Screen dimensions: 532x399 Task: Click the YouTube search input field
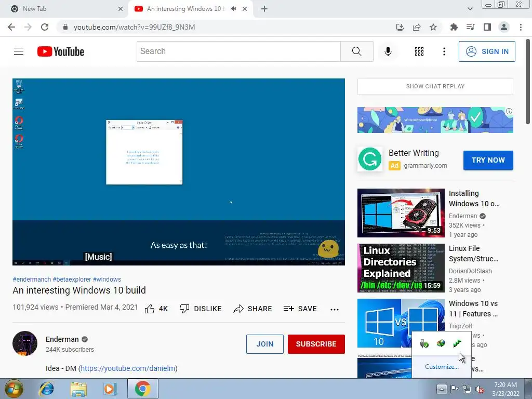click(x=238, y=51)
